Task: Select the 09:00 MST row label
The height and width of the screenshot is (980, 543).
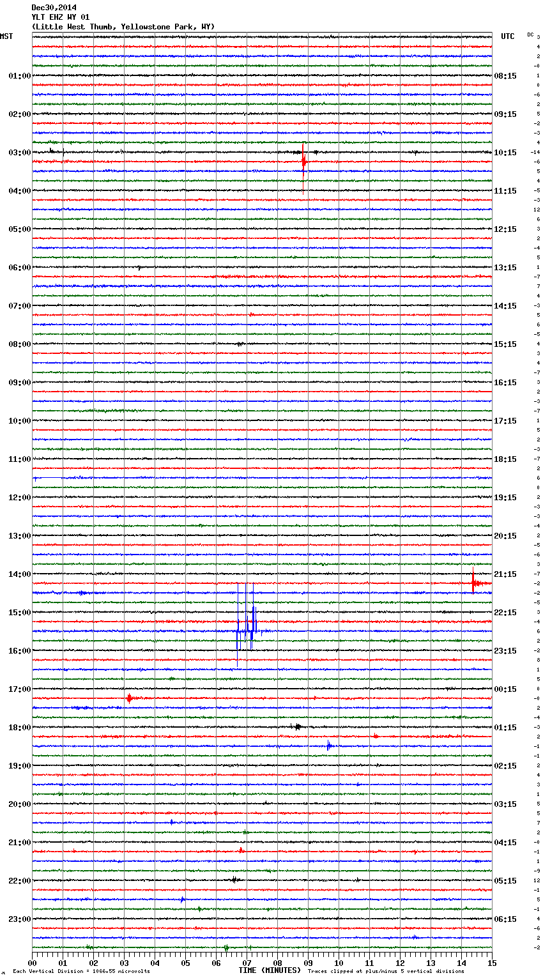Action: point(20,383)
